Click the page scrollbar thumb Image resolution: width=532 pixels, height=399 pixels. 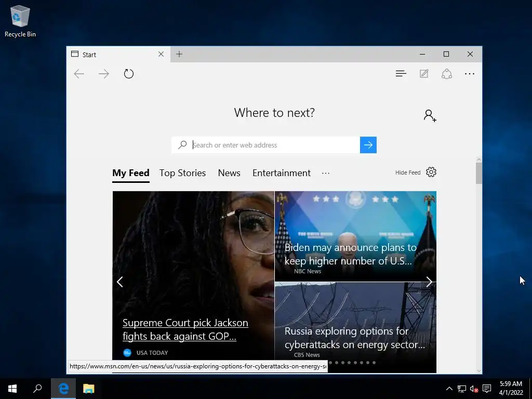click(478, 173)
